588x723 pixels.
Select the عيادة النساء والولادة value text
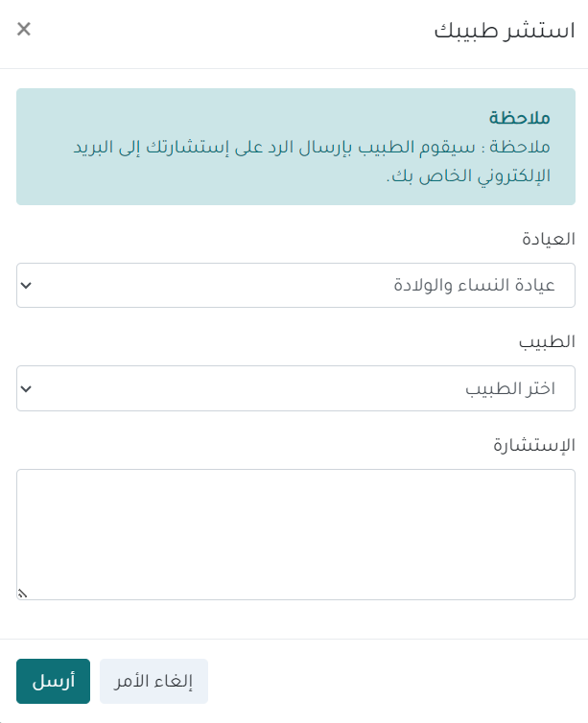(x=475, y=286)
